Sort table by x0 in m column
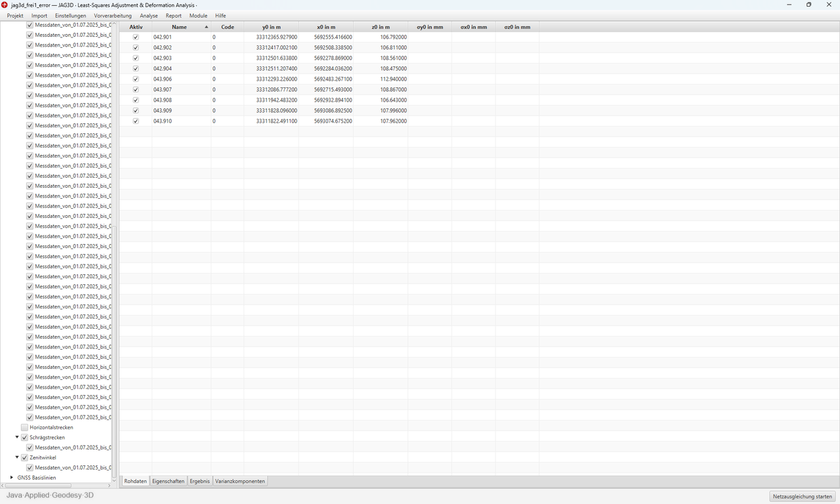 coord(326,27)
